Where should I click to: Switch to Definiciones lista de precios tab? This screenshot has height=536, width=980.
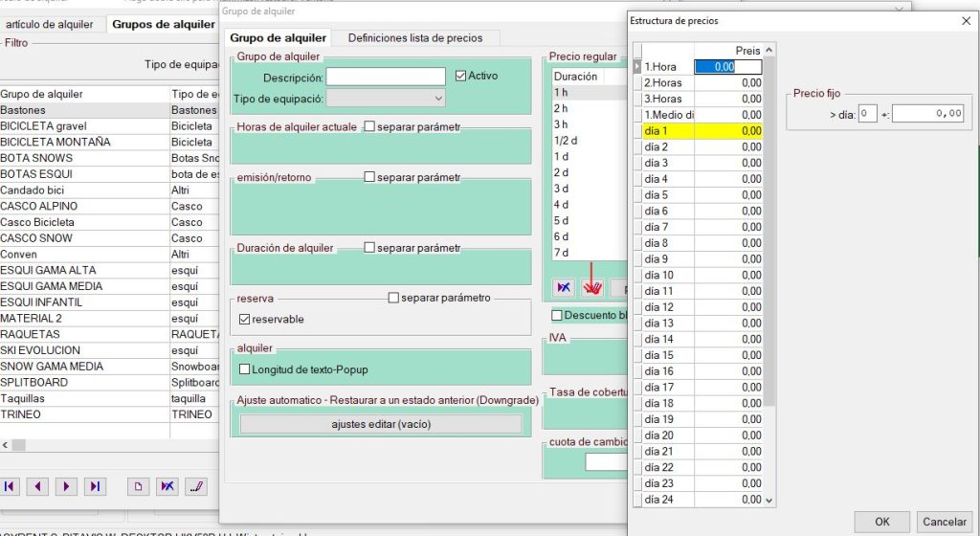click(x=415, y=38)
